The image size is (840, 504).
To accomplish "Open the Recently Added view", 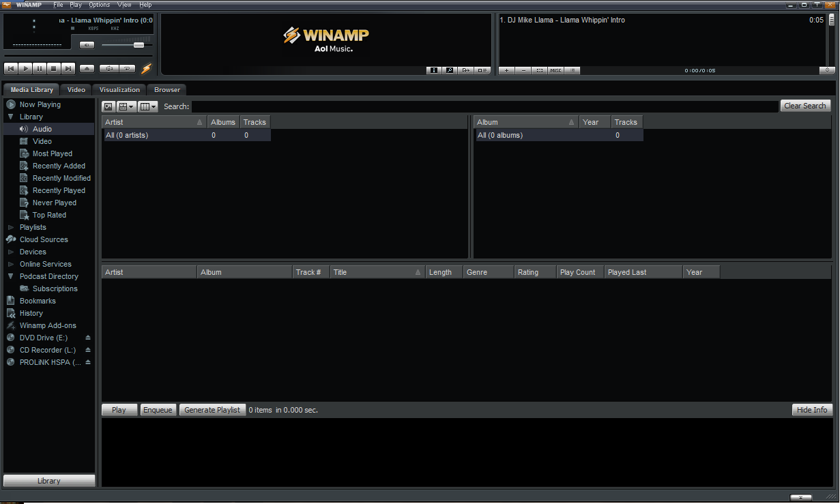I will coord(59,166).
